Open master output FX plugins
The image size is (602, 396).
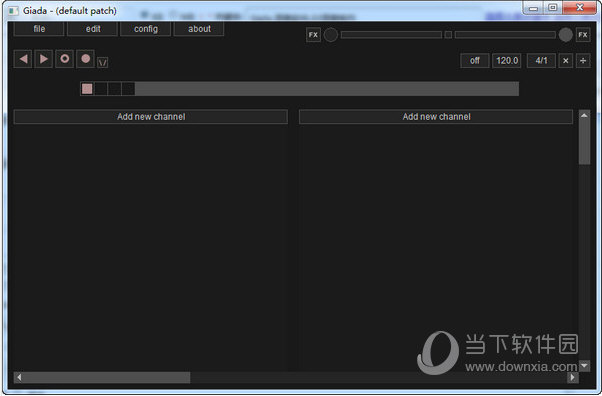pos(583,35)
